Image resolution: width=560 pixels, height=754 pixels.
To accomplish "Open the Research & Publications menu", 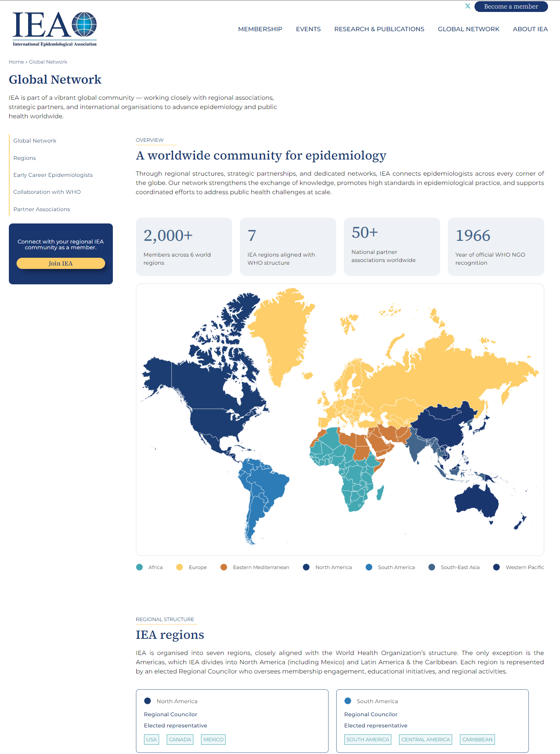I will (x=379, y=29).
